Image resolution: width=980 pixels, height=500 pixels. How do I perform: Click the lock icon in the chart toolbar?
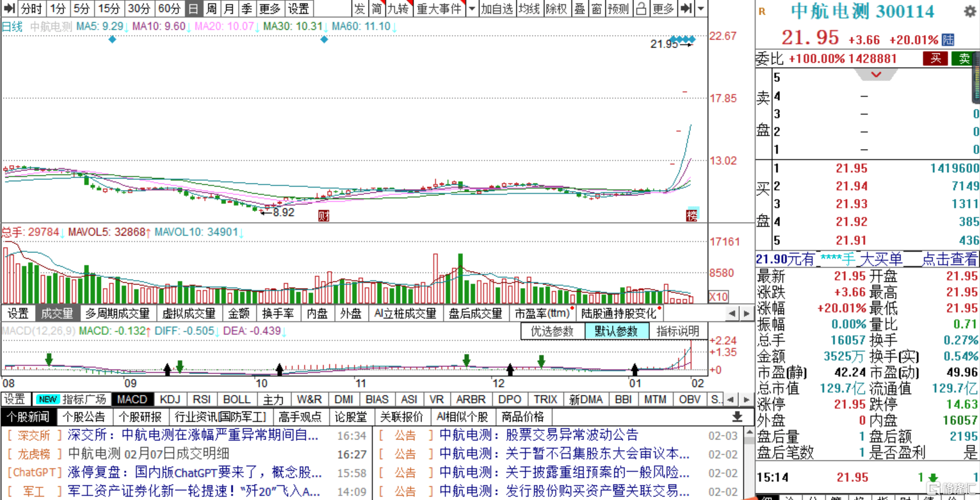click(x=640, y=8)
